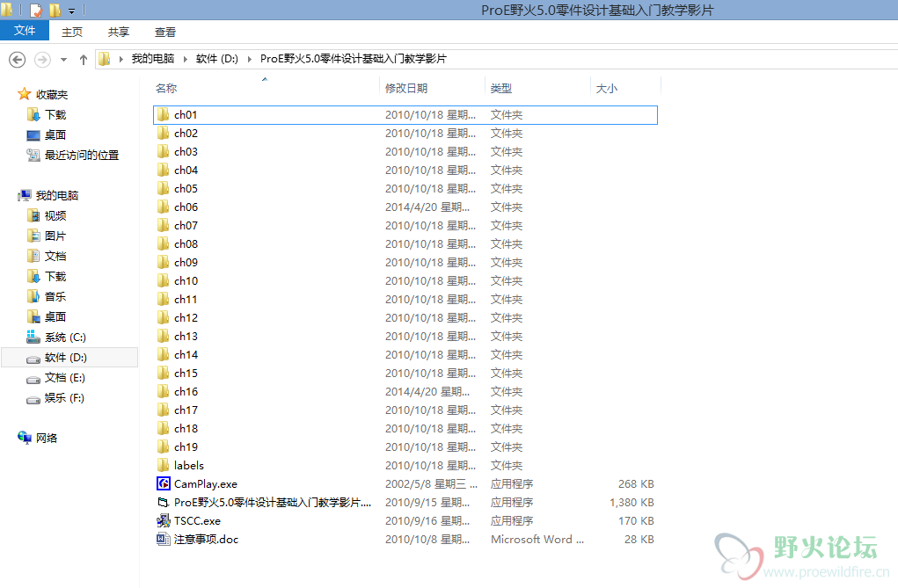The height and width of the screenshot is (588, 898).
Task: Click the properties icon in quick access toolbar
Action: [x=36, y=10]
